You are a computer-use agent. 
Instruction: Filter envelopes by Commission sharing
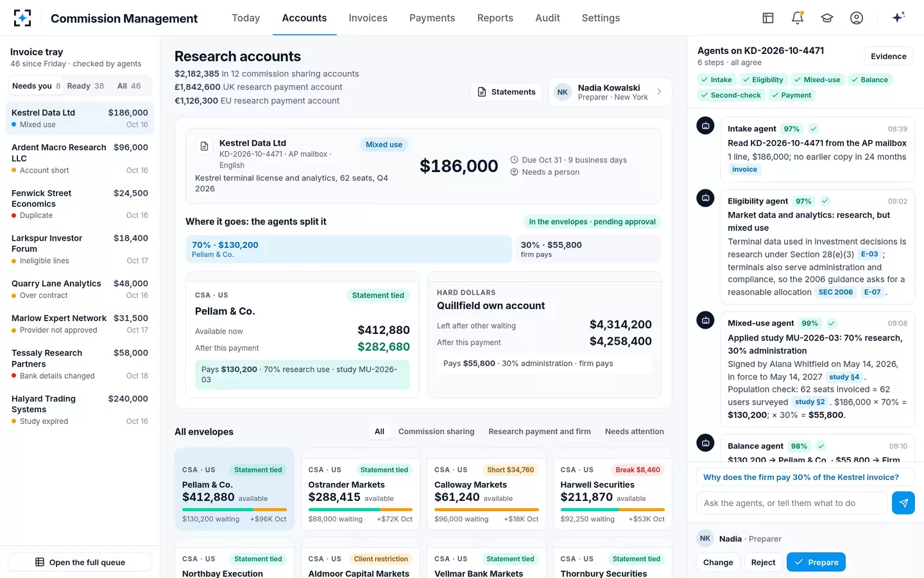436,432
